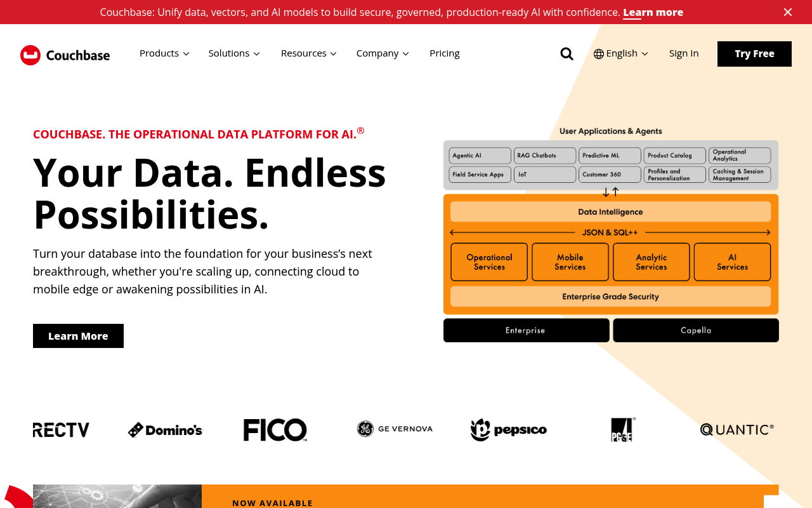The width and height of the screenshot is (812, 508).
Task: Click the RAG Chatbots box
Action: (x=545, y=156)
